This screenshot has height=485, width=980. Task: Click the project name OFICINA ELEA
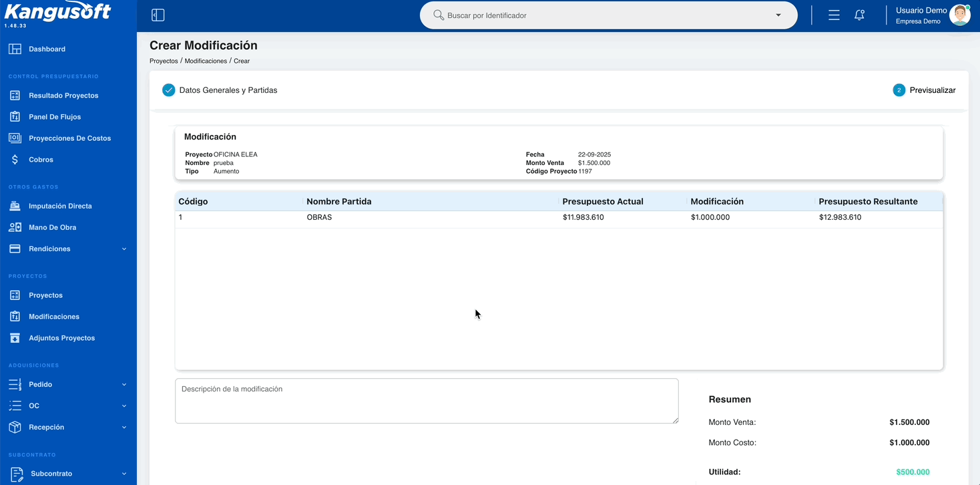pyautogui.click(x=235, y=154)
